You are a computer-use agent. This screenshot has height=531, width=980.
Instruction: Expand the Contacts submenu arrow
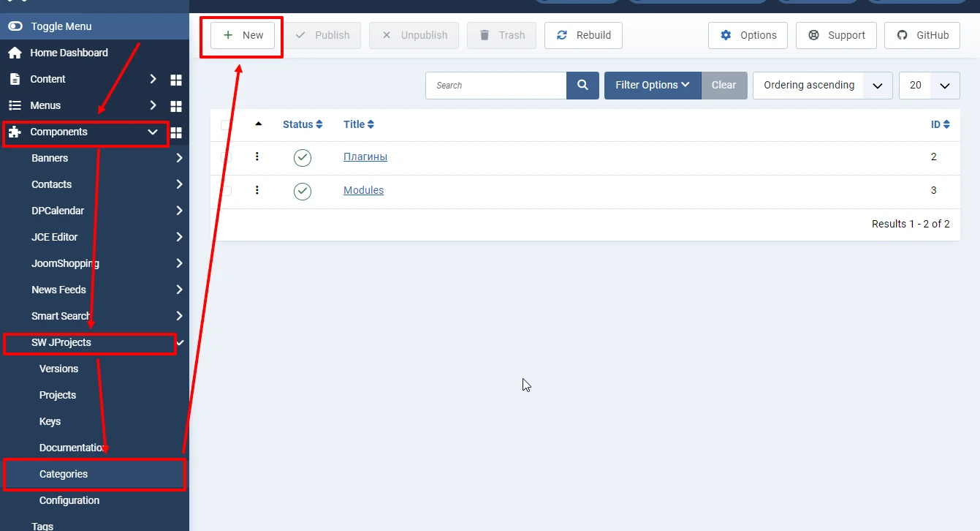[179, 184]
